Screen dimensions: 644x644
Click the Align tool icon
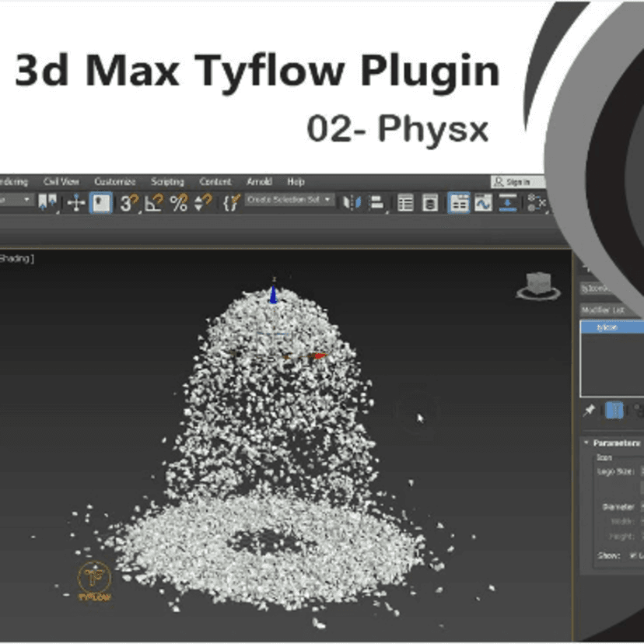click(x=376, y=202)
